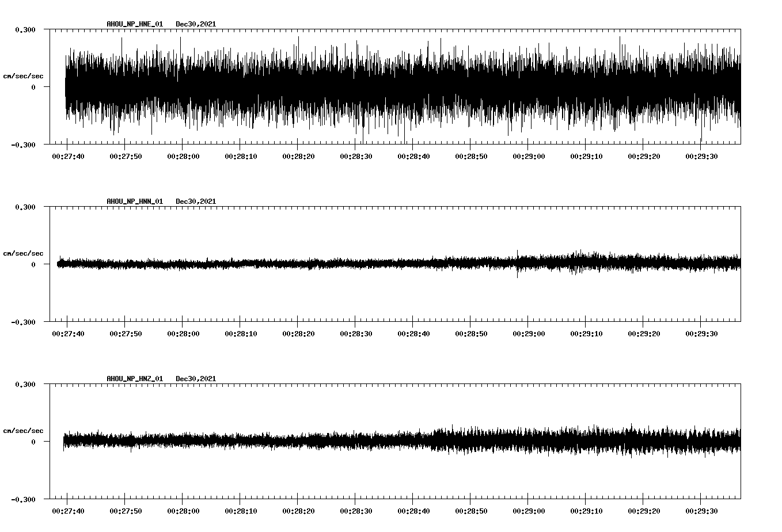Select the 00:29:10 time label under HNE plot
The height and width of the screenshot is (532, 782).
coord(586,156)
